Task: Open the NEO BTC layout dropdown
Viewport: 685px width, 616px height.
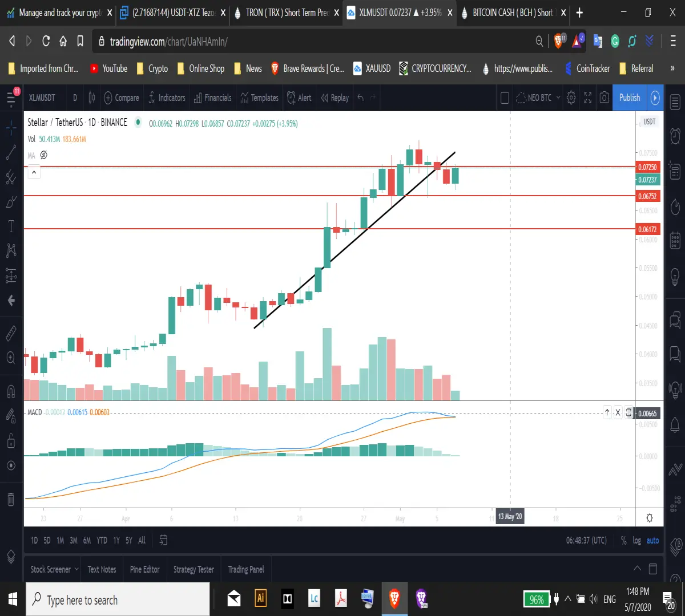Action: click(x=538, y=98)
